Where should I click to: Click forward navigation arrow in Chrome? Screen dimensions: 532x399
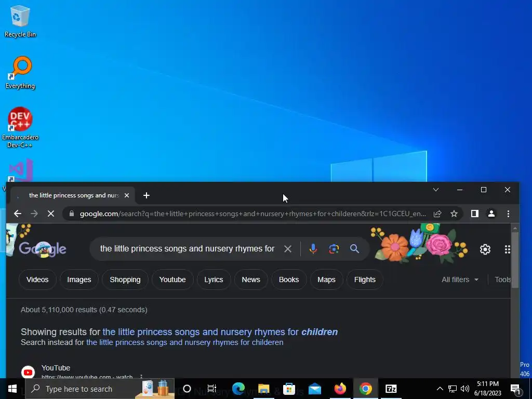coord(34,214)
